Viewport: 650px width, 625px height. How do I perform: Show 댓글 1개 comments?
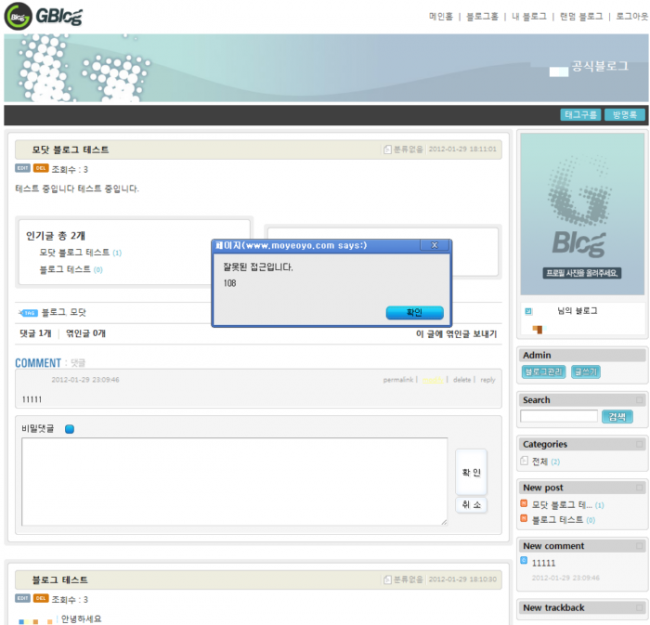[x=36, y=334]
